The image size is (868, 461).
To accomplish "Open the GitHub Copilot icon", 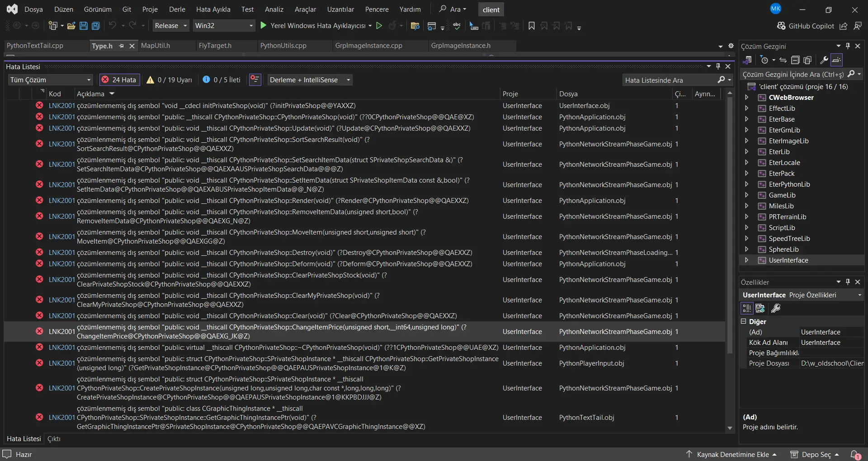I will point(781,26).
